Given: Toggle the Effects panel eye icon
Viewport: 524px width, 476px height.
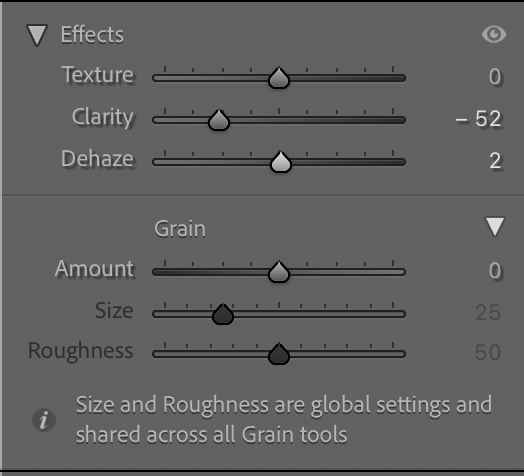Looking at the screenshot, I should (x=494, y=34).
